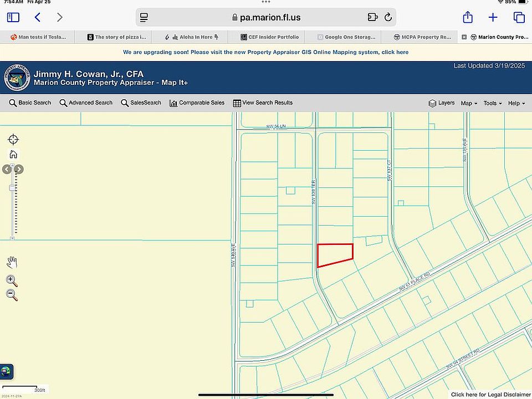532x399 pixels.
Task: Click previous extent arrow on map
Action: coord(7,169)
